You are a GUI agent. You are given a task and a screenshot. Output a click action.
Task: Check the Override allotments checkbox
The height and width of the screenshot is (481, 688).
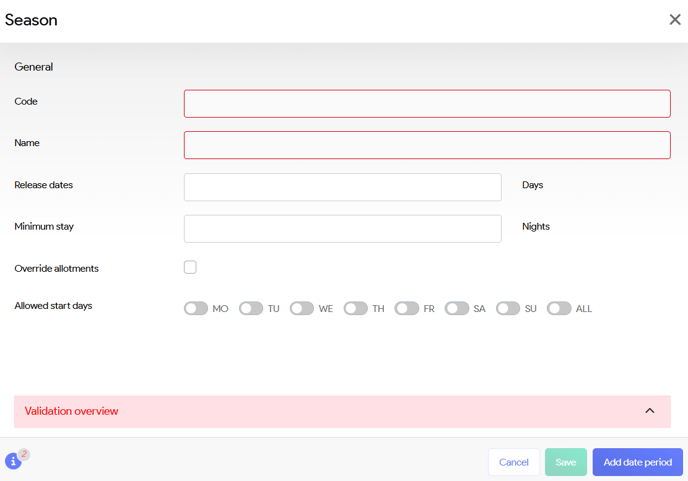[190, 267]
